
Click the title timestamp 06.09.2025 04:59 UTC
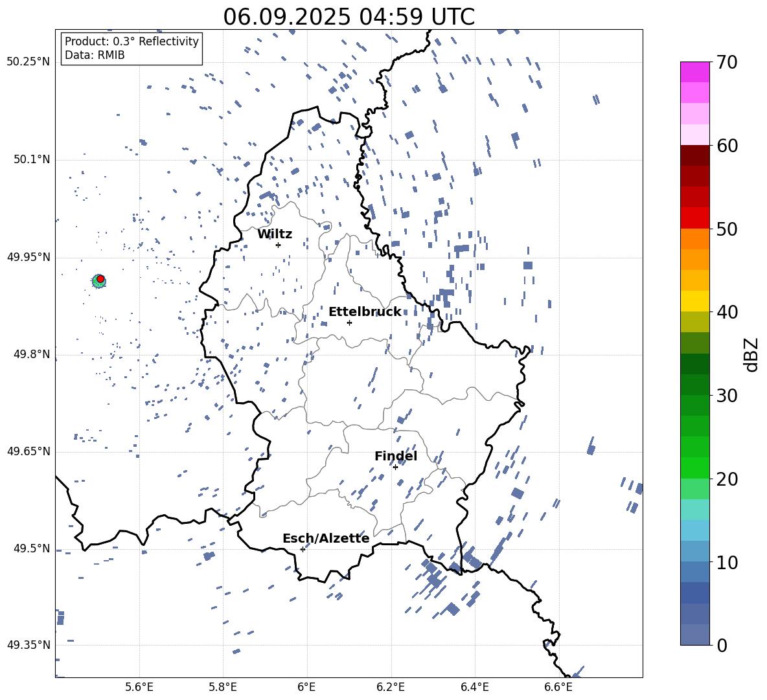coord(349,17)
